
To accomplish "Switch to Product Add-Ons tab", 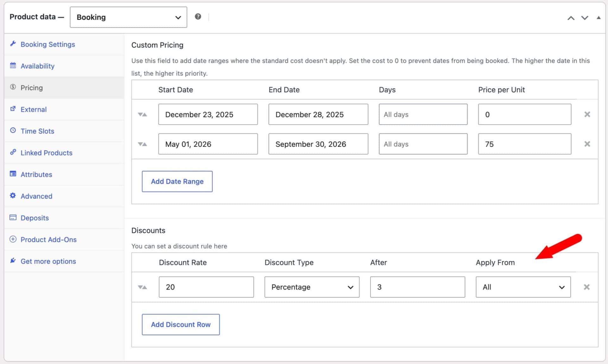I will pos(64,240).
